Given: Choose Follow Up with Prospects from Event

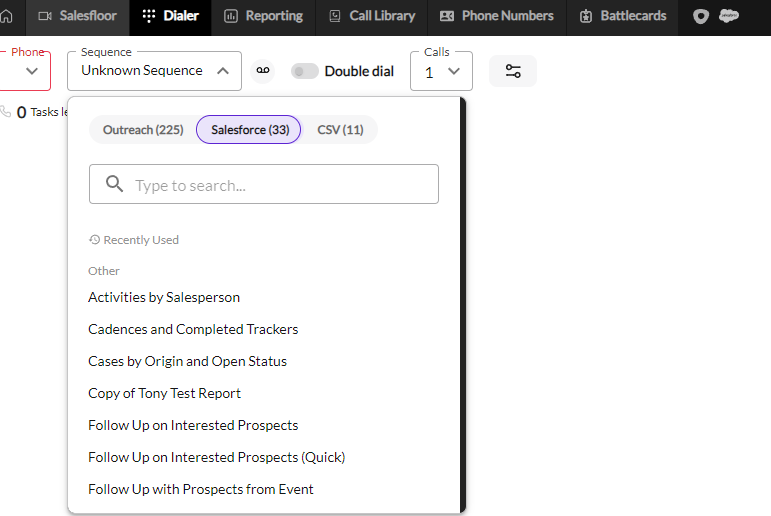Looking at the screenshot, I should coord(201,489).
